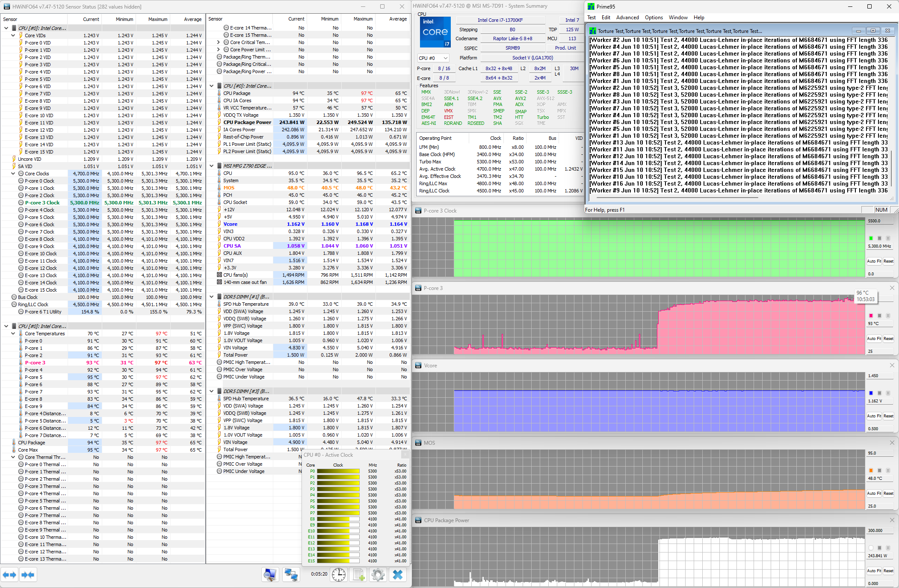Viewport: 899px width, 588px height.
Task: Click the collapse columns inward-arrows icon
Action: tap(28, 575)
